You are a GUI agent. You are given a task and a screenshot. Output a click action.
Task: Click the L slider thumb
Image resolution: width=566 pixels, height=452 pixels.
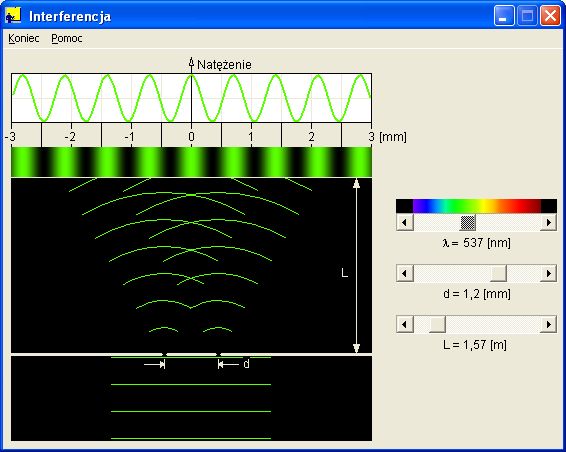[437, 324]
